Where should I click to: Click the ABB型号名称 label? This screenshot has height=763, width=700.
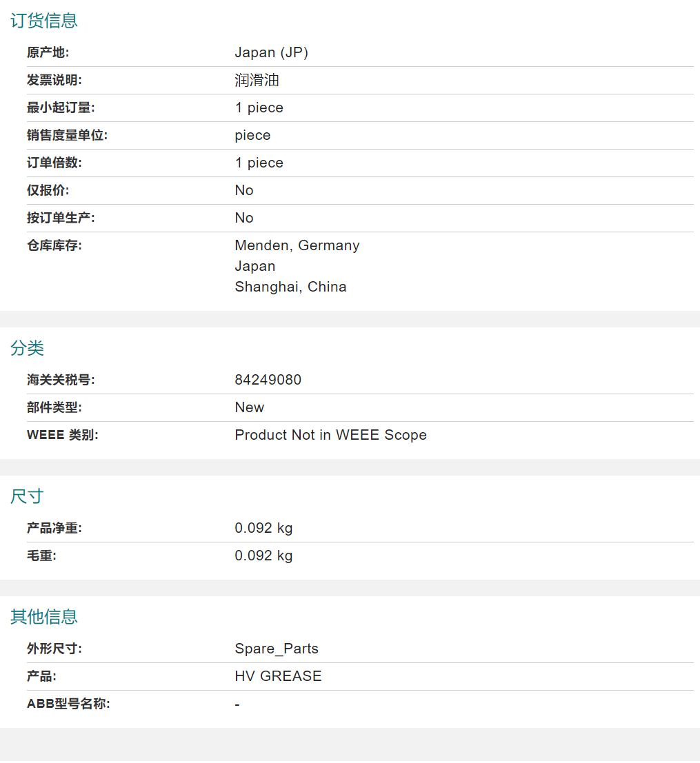[x=68, y=704]
